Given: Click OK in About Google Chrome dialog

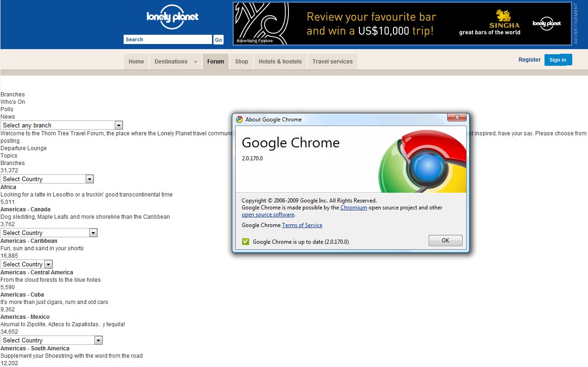Looking at the screenshot, I should pyautogui.click(x=445, y=240).
